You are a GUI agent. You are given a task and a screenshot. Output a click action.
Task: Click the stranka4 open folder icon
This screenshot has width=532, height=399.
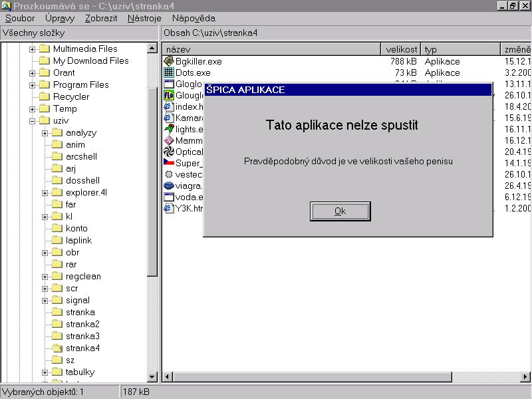57,348
